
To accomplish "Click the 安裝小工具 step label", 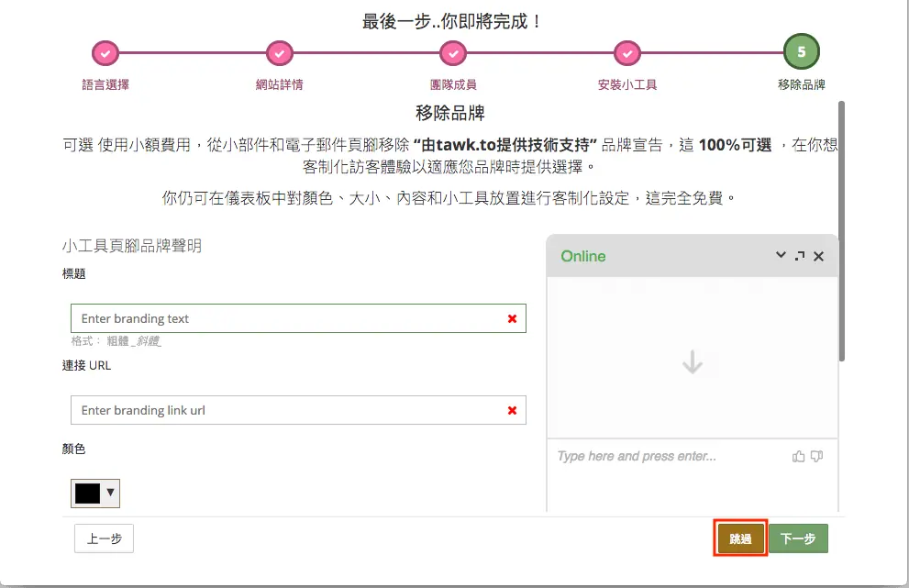I will click(x=627, y=84).
